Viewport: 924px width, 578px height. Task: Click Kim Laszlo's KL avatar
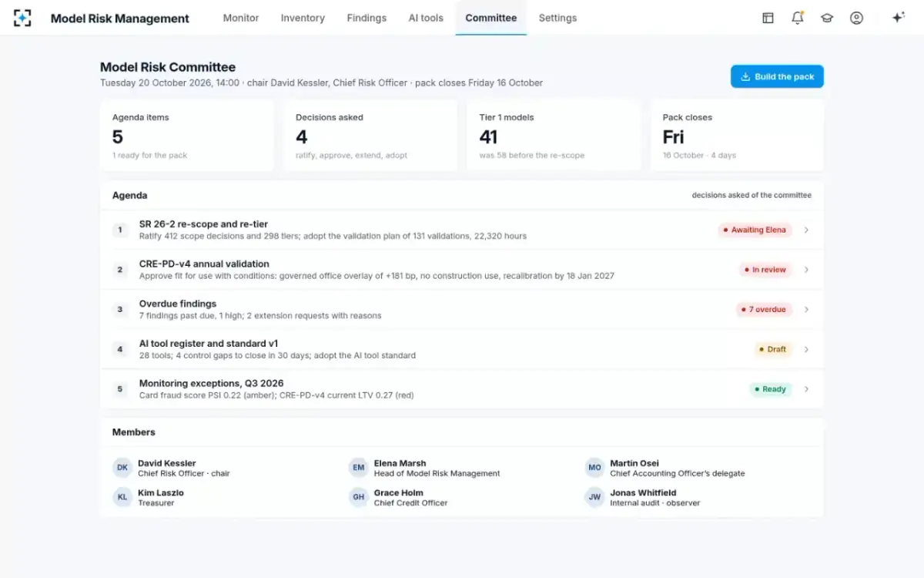[x=122, y=497]
